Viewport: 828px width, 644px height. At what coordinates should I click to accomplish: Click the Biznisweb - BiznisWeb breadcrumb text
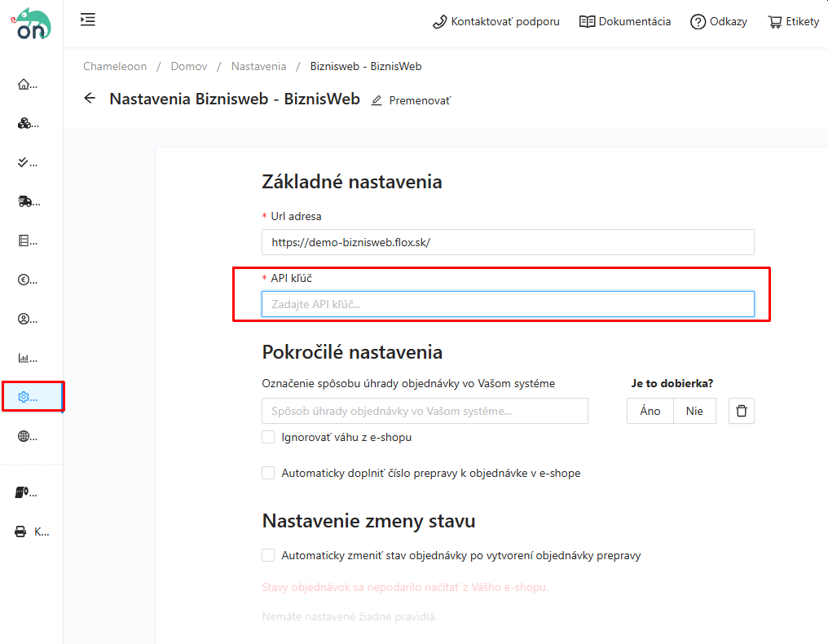366,67
